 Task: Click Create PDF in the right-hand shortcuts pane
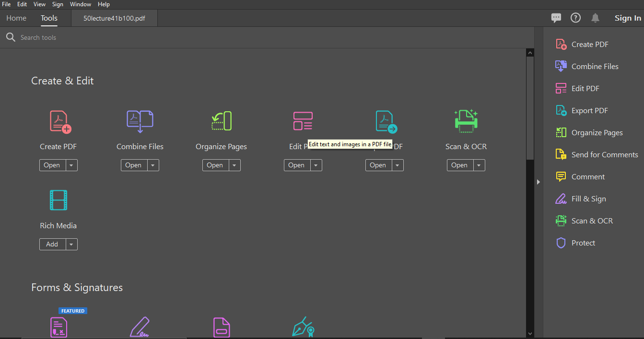click(x=582, y=44)
